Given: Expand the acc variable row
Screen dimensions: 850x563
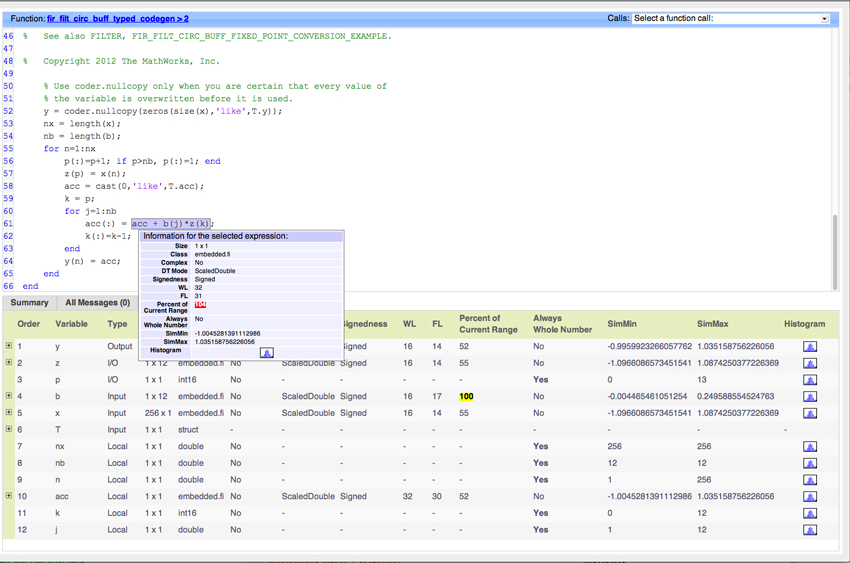Looking at the screenshot, I should [x=9, y=496].
